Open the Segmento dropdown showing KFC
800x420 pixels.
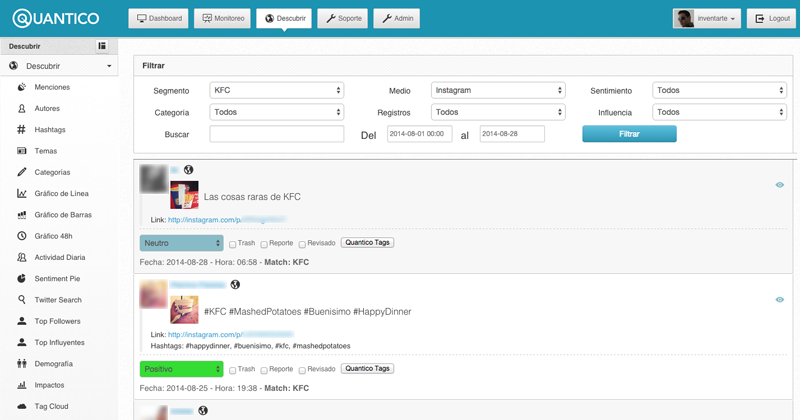pyautogui.click(x=277, y=90)
